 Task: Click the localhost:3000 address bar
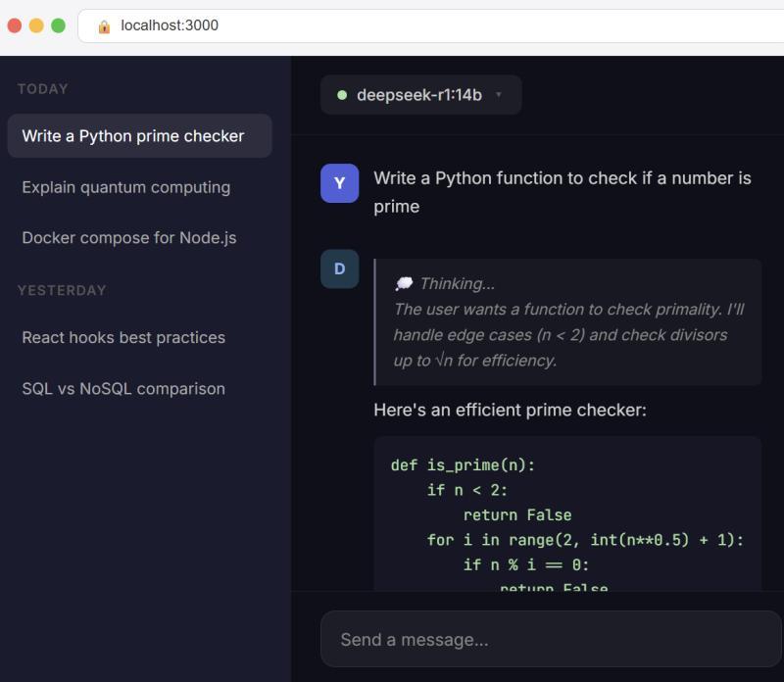pos(392,26)
